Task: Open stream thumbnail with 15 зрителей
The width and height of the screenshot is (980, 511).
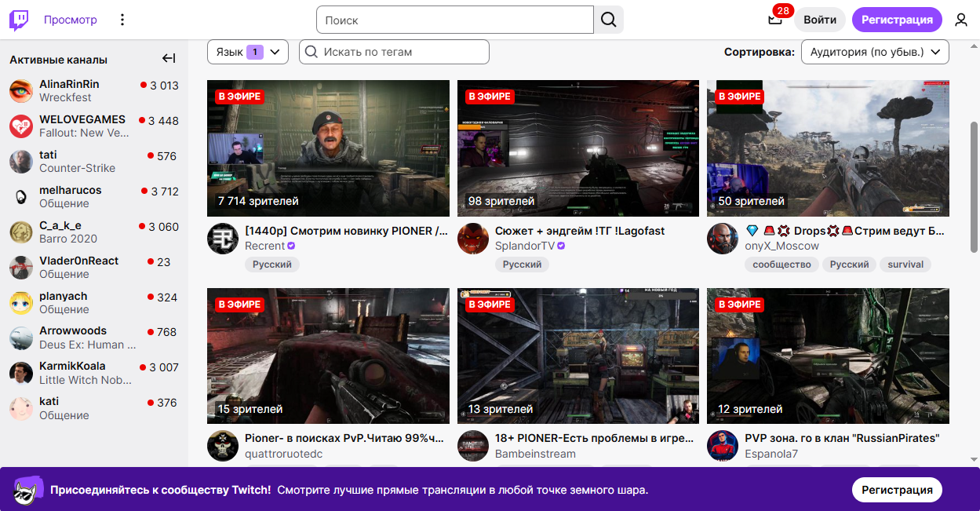Action: click(328, 356)
